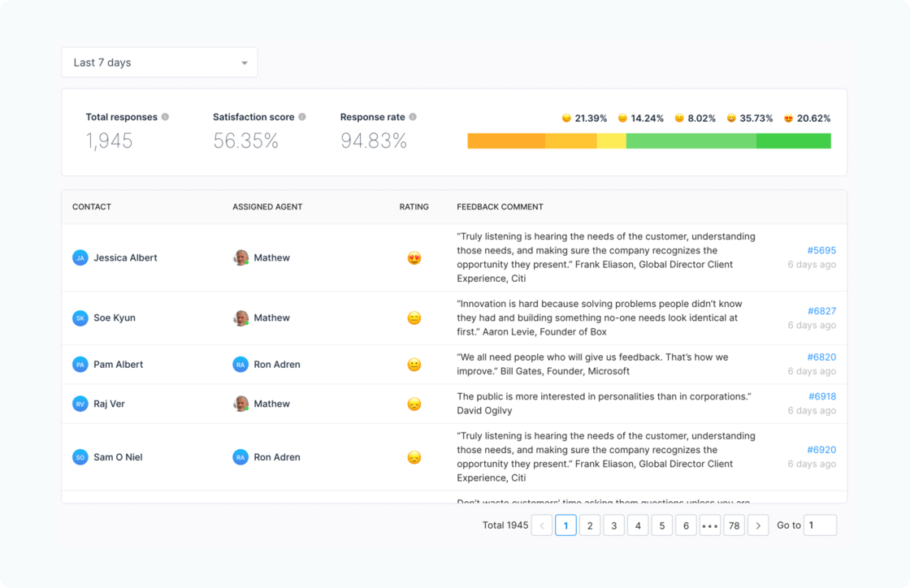Click the Soe Kyun contact name

[115, 318]
